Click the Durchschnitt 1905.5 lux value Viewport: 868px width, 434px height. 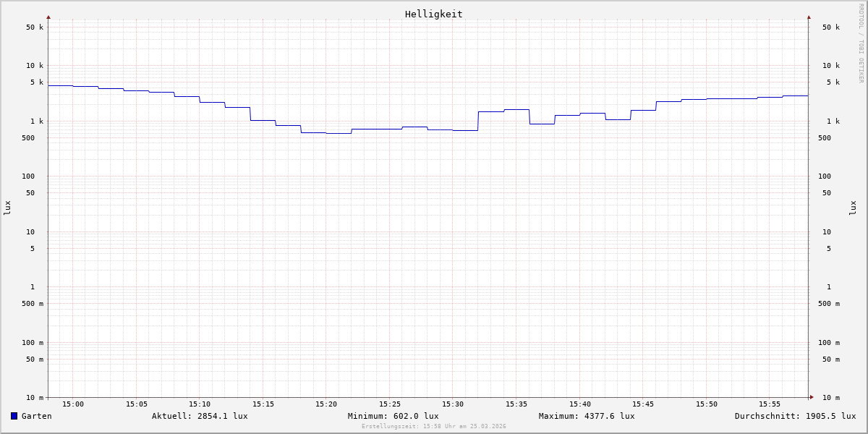[x=795, y=416]
